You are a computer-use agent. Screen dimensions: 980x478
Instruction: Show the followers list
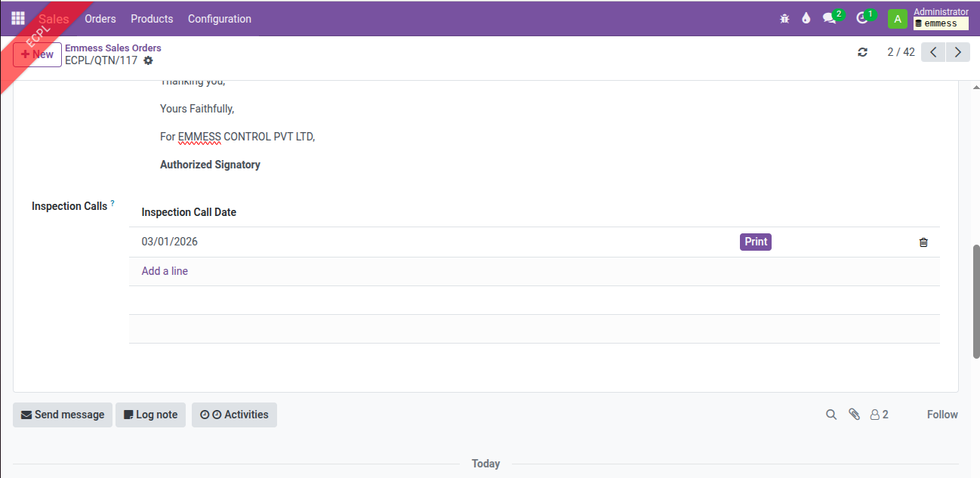[x=879, y=415]
